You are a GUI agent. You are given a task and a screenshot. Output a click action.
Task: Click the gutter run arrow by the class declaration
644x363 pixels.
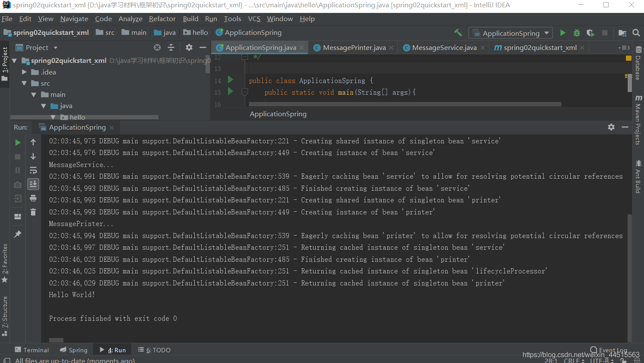pyautogui.click(x=230, y=80)
